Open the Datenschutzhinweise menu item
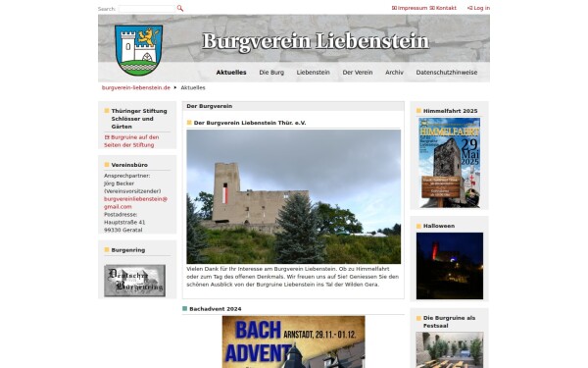Viewport: 588px width, 368px height. [x=446, y=72]
